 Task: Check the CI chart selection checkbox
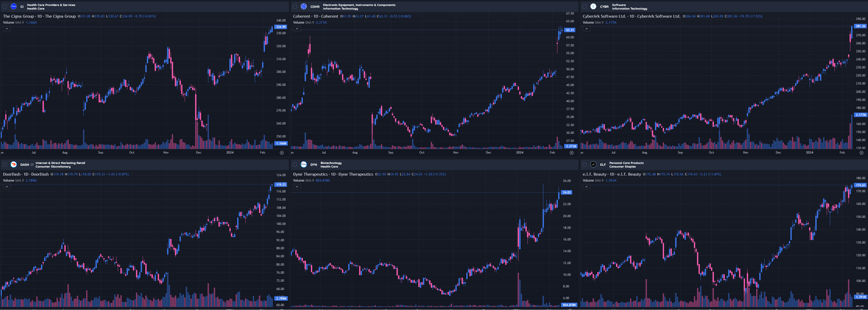coord(5,6)
